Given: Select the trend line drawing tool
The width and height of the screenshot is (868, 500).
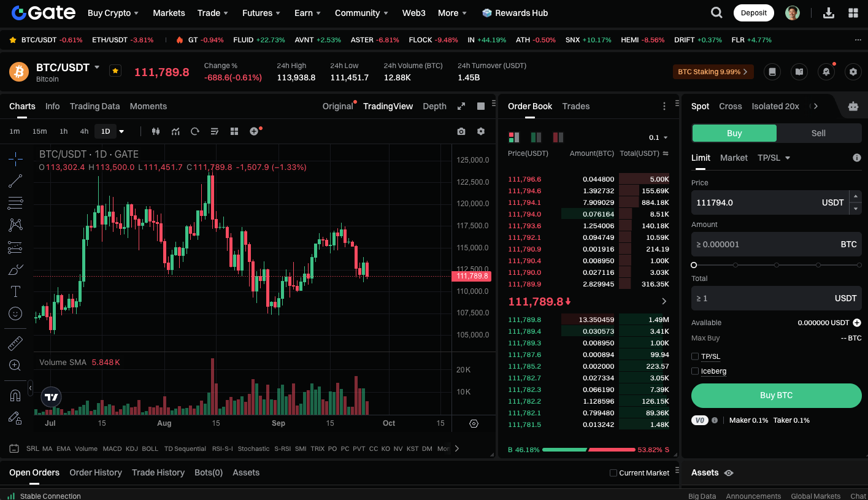Looking at the screenshot, I should pos(15,181).
